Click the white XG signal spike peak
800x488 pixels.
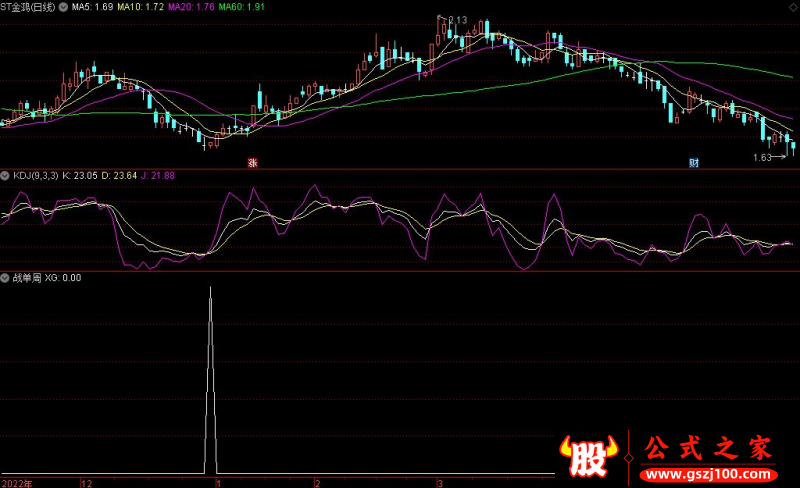(x=210, y=289)
